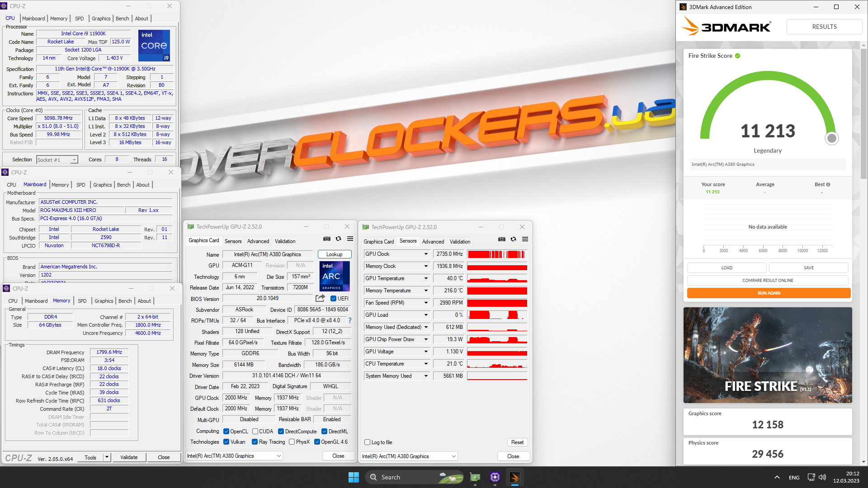Click the top CPU-Z title bar icon
The image size is (868, 488).
4,6
